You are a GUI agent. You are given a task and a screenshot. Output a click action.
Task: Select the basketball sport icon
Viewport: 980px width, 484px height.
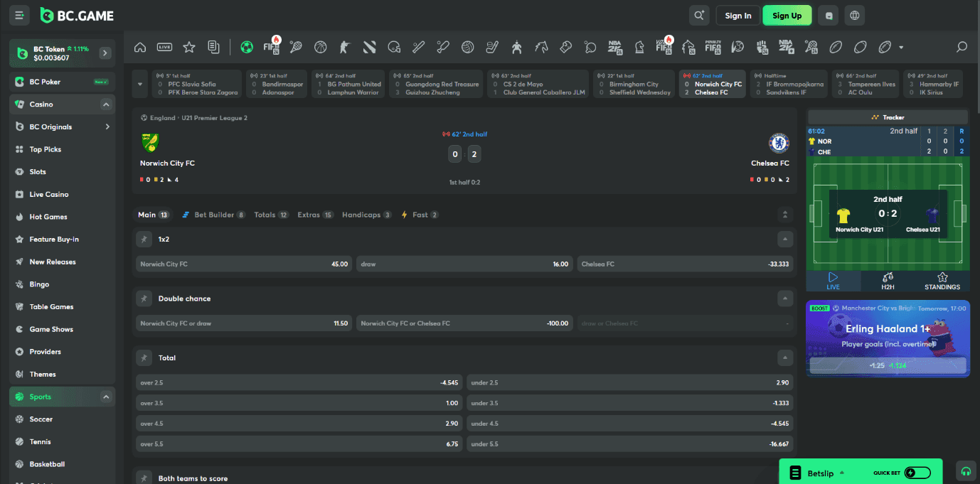coord(320,48)
